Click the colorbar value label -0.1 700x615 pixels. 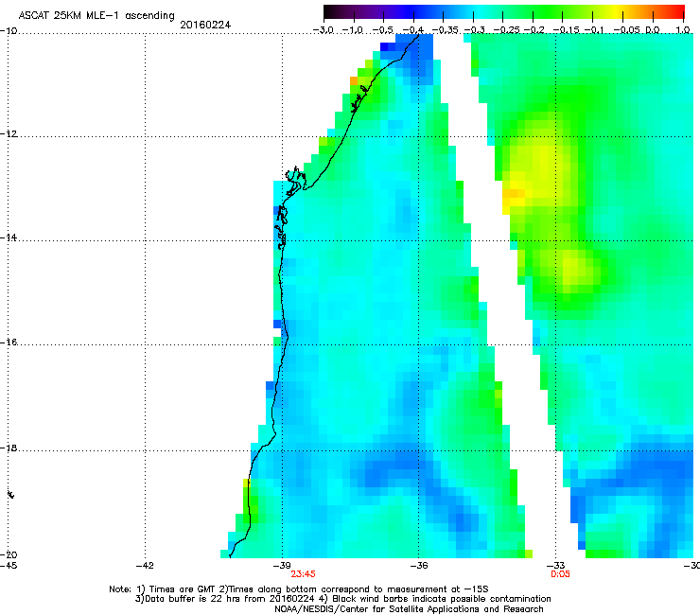[x=594, y=30]
